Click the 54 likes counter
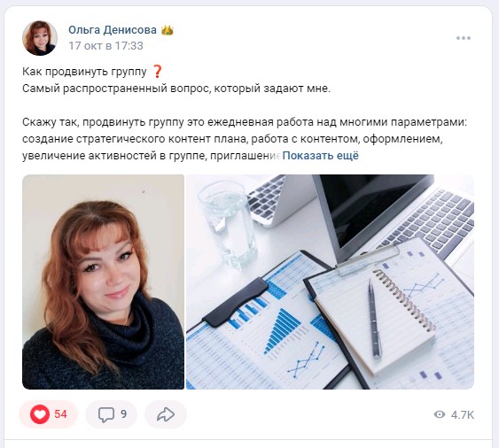Viewport: 499px width, 448px height. pyautogui.click(x=60, y=414)
